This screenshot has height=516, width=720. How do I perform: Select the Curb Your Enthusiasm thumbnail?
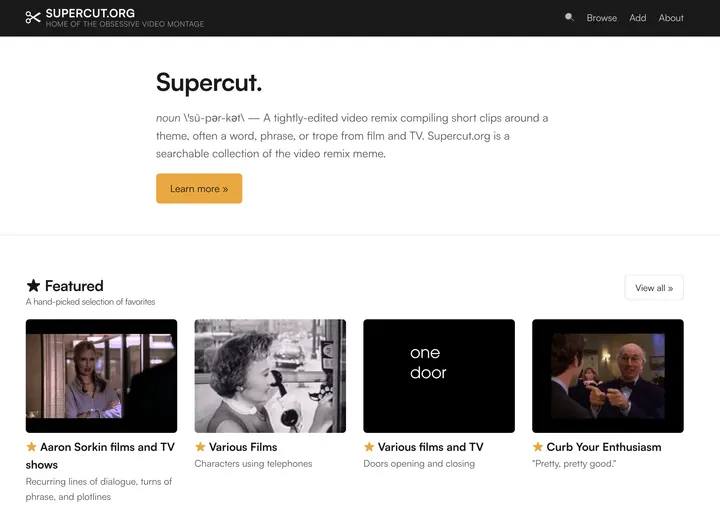608,376
